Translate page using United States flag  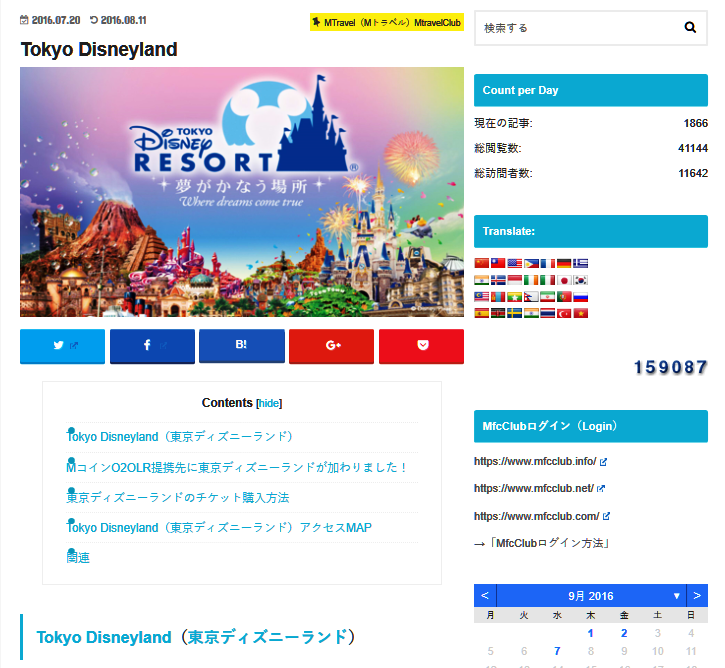pyautogui.click(x=515, y=263)
